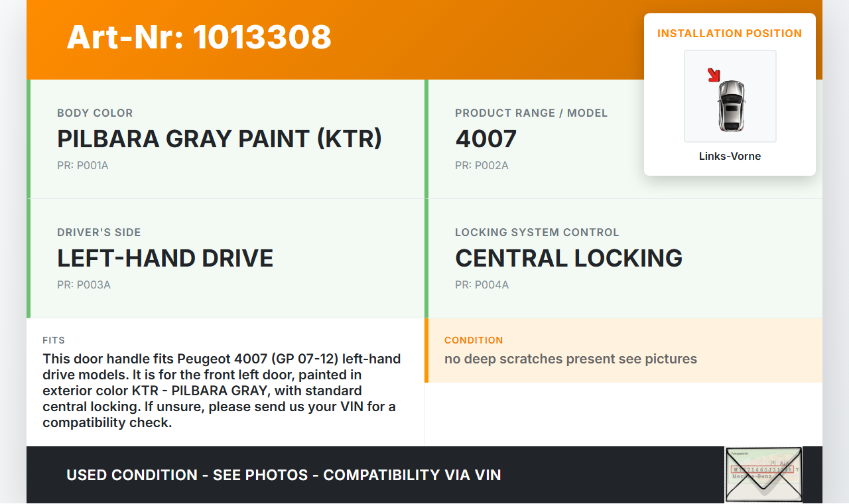Select the Art-Nr 1013308 heading
The height and width of the screenshot is (504, 849).
point(199,37)
